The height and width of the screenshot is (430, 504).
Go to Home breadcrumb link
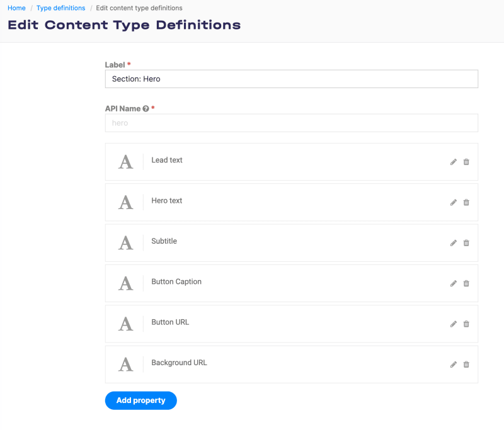click(x=16, y=8)
